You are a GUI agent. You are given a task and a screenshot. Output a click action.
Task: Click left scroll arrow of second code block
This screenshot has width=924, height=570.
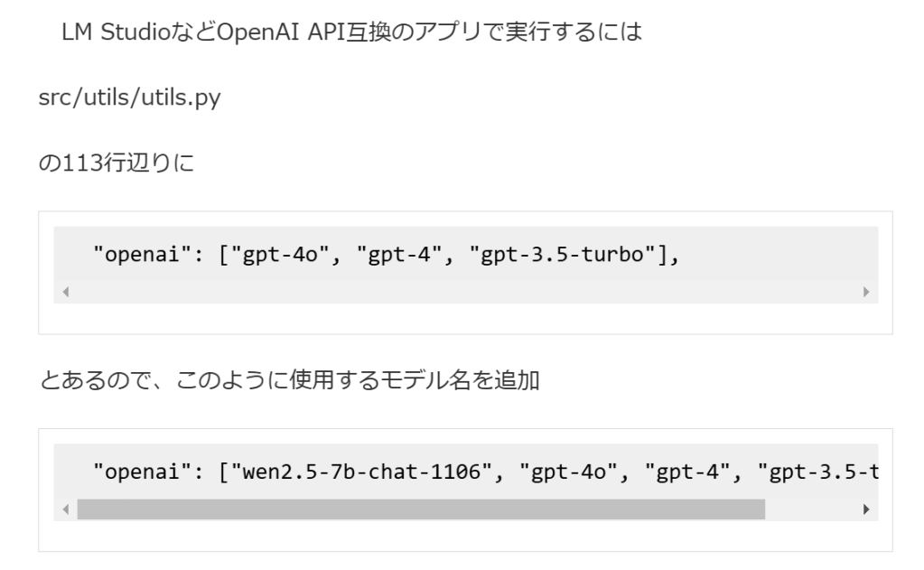tap(66, 510)
